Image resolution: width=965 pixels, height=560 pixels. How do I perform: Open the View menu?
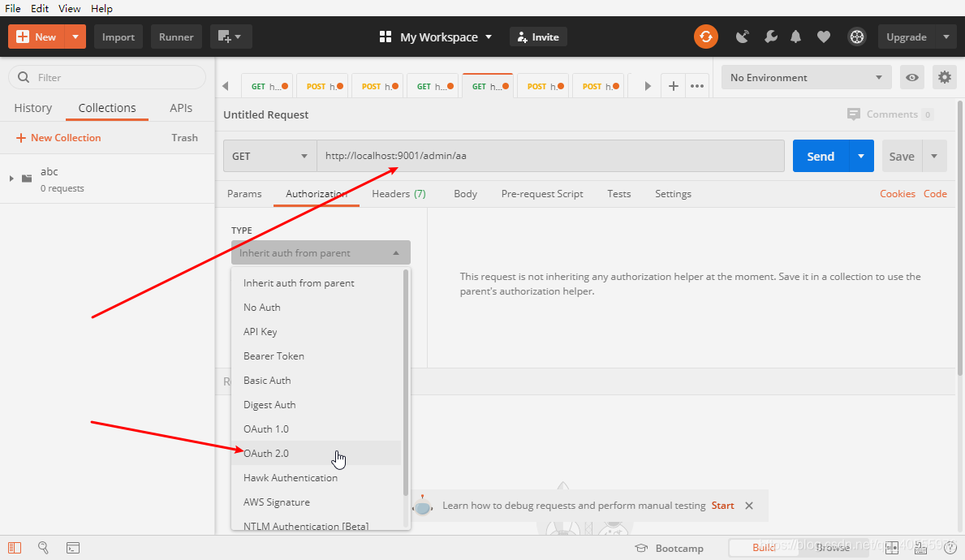[69, 8]
